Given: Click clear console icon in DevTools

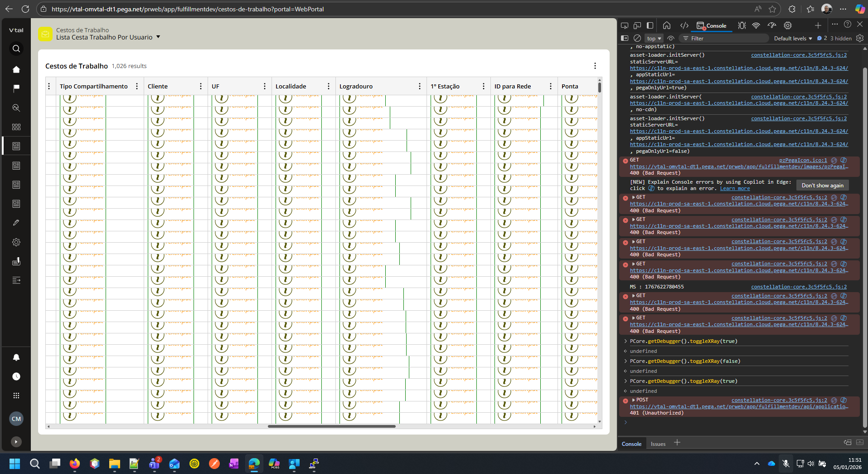Looking at the screenshot, I should 637,39.
